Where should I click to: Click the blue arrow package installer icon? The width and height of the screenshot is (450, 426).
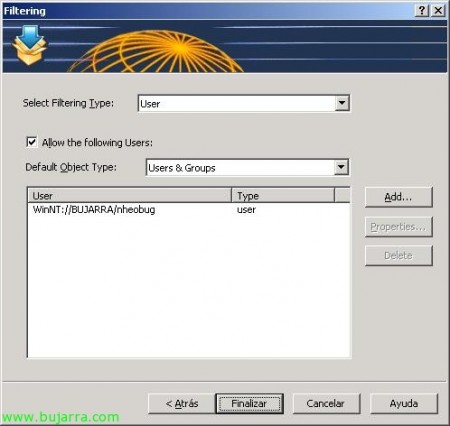click(29, 45)
